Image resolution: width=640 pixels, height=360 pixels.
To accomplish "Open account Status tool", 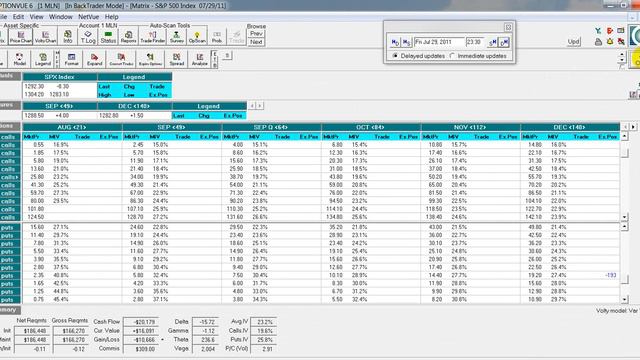I will (x=108, y=37).
